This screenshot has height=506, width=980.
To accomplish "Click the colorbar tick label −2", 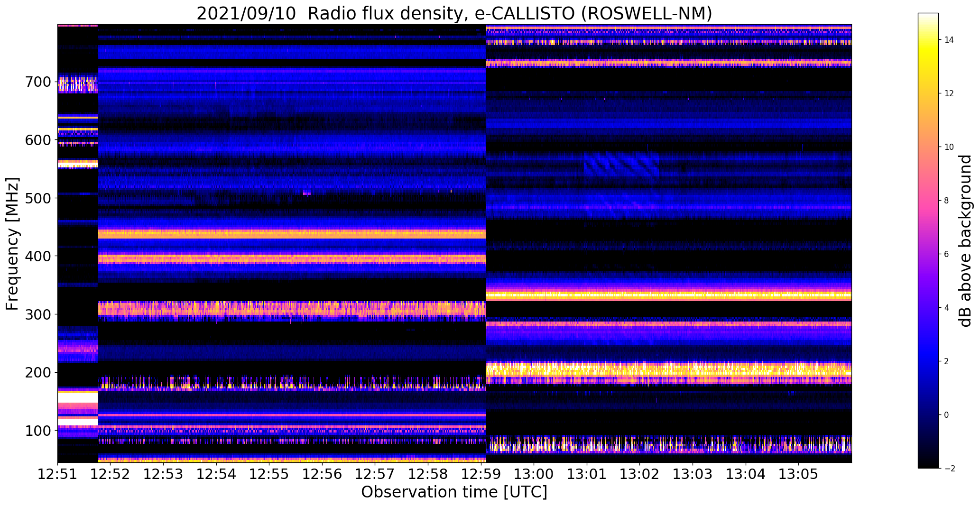I will click(949, 469).
